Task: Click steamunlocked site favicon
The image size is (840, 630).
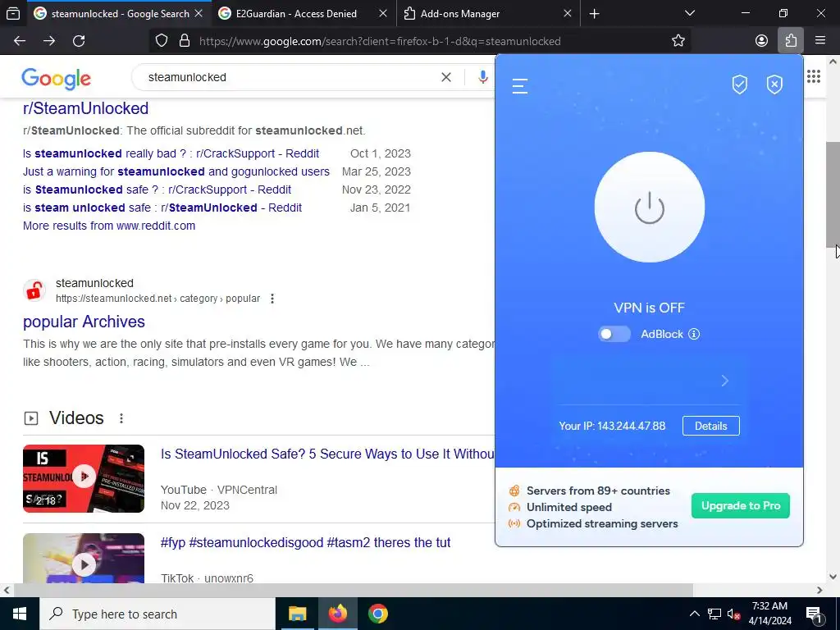Action: (x=34, y=291)
